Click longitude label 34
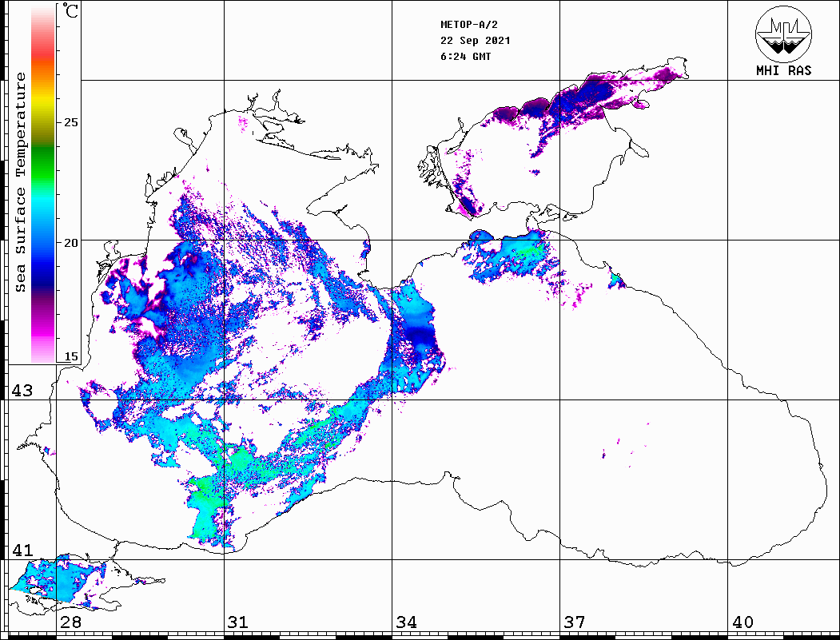840x640 pixels. 407,622
